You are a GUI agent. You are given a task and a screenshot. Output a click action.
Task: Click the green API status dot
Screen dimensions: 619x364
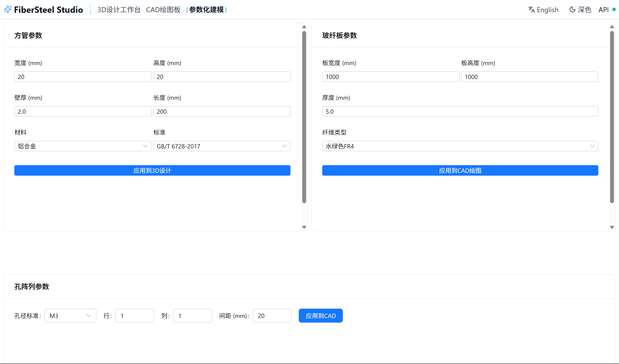pyautogui.click(x=614, y=9)
